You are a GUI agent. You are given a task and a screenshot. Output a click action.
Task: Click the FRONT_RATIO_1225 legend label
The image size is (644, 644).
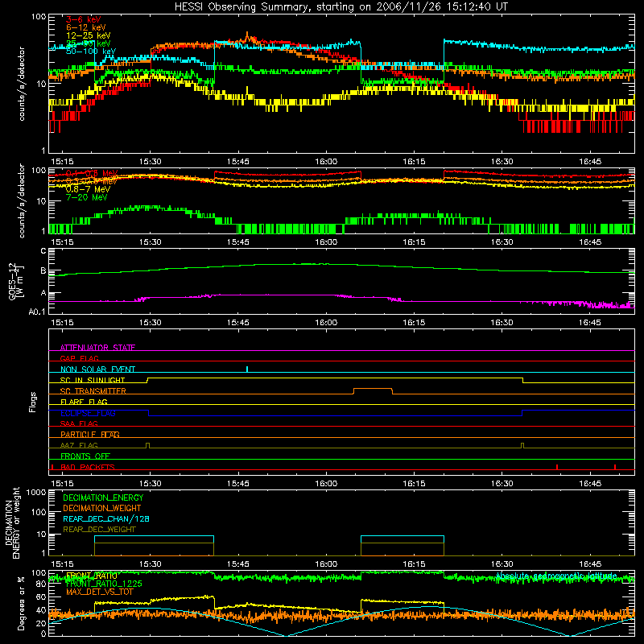click(104, 584)
